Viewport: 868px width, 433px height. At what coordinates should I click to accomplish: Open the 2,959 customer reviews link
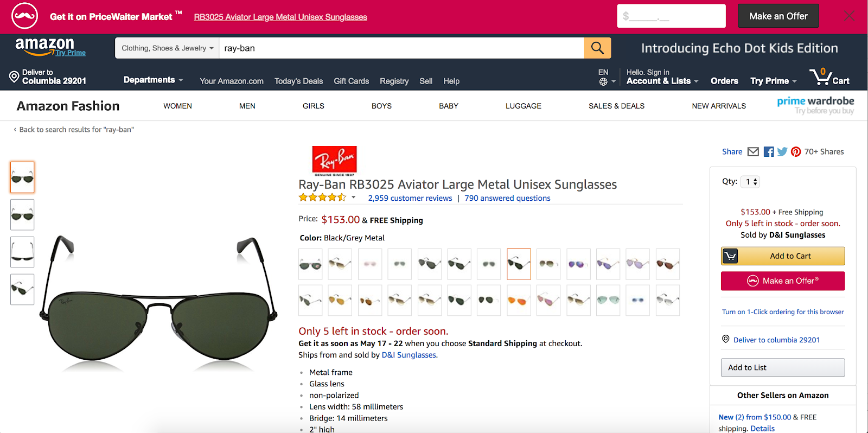point(410,199)
